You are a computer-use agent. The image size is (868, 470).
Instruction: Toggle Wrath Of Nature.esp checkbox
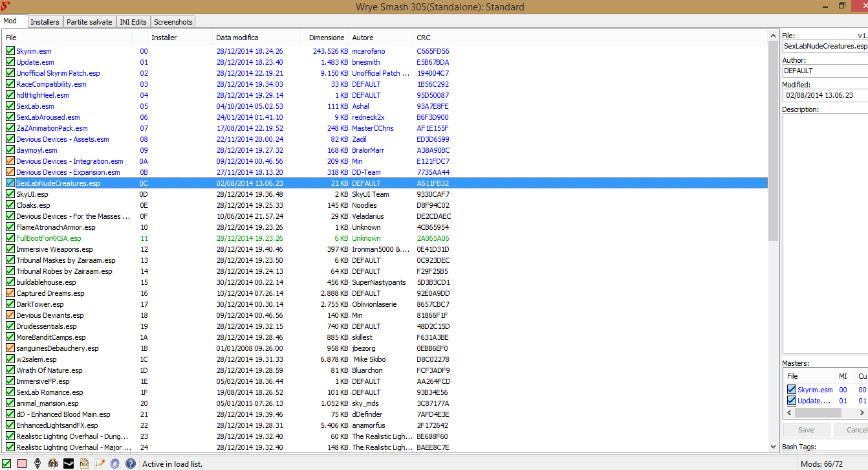click(10, 370)
